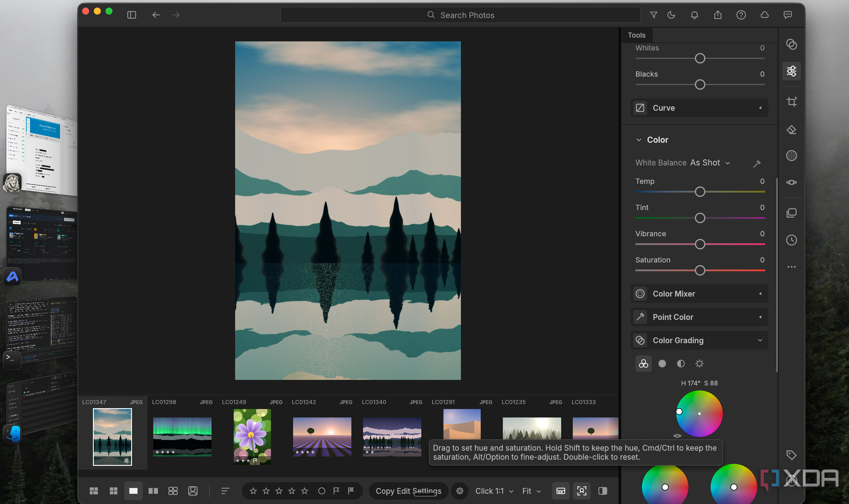
Task: Select the LC01298 aurora thumbnail
Action: tap(182, 436)
